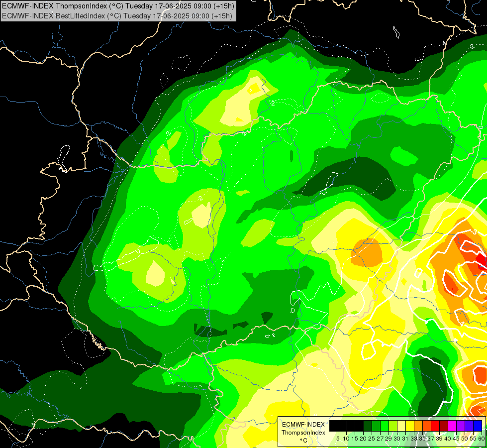Click the legend tick label 30
Screen dimensions: 487x448
397,439
